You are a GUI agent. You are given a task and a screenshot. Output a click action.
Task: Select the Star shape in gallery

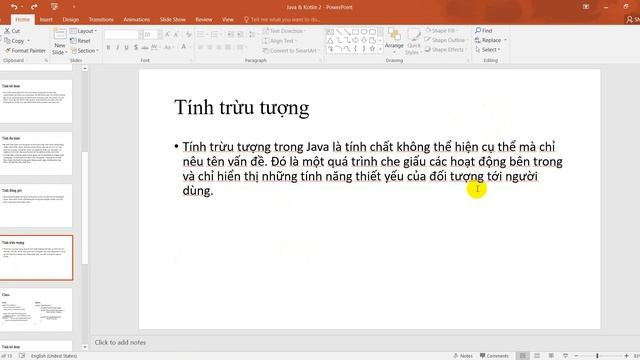coord(372,49)
